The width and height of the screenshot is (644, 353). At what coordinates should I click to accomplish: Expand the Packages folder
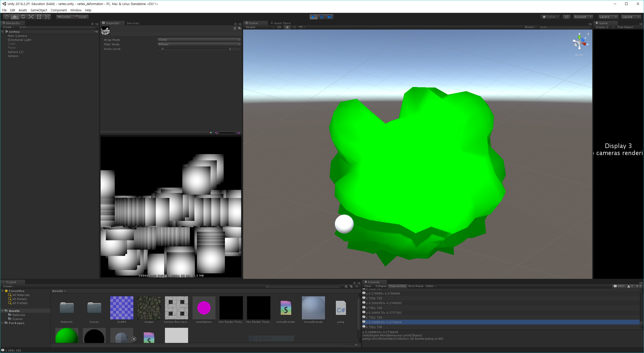coord(3,323)
